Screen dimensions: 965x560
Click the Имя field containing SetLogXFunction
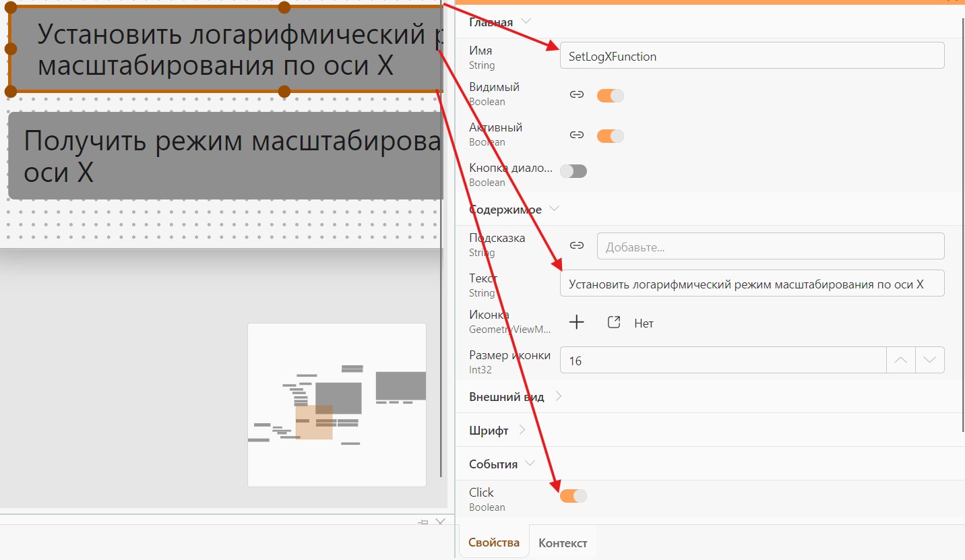tap(752, 56)
